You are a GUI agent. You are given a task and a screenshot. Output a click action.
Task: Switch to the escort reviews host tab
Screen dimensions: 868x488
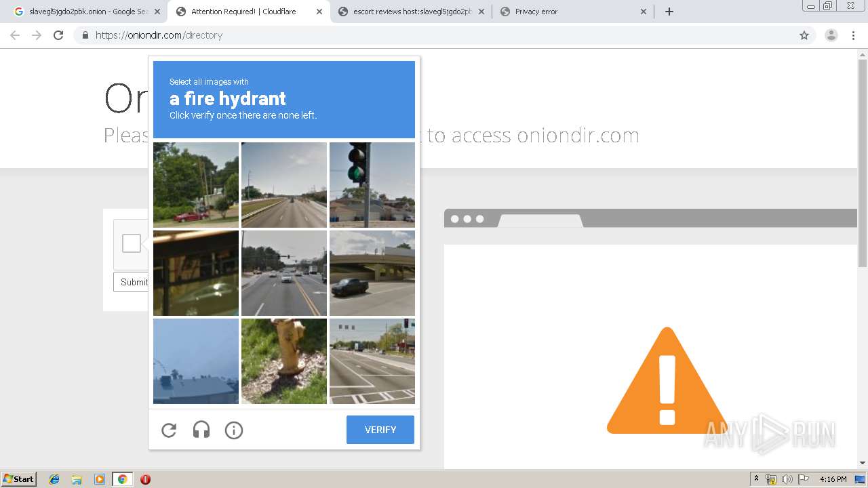point(412,12)
